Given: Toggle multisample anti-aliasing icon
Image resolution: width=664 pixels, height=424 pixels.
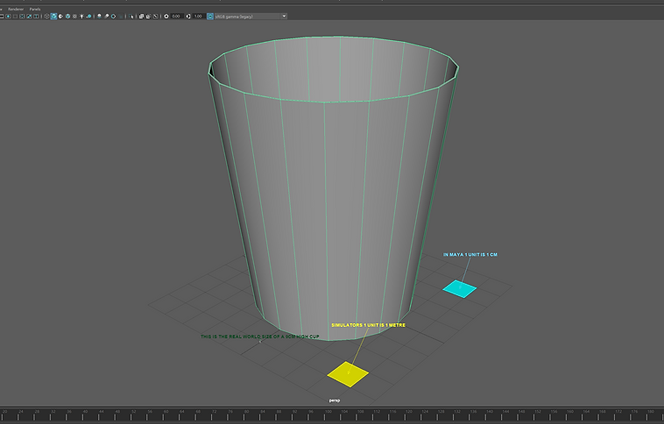Looking at the screenshot, I should tap(113, 16).
